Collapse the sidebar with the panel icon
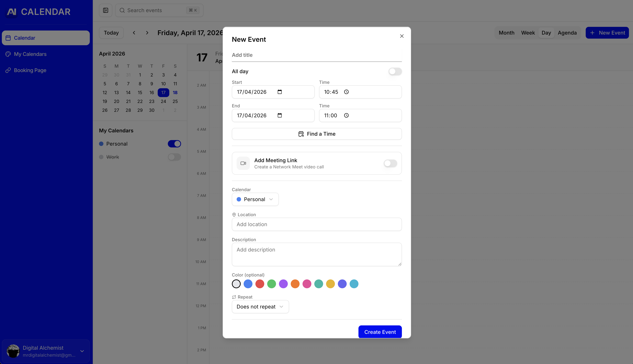The image size is (633, 364). pyautogui.click(x=105, y=10)
